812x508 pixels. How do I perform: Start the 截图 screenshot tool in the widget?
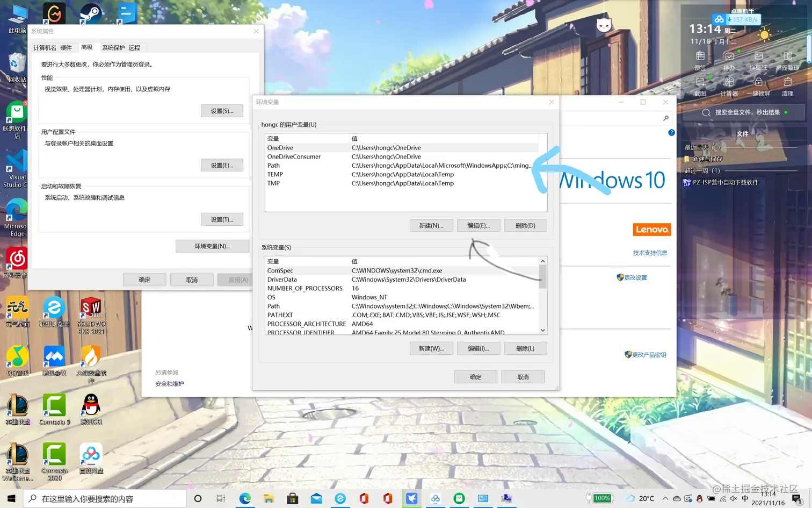pyautogui.click(x=700, y=87)
